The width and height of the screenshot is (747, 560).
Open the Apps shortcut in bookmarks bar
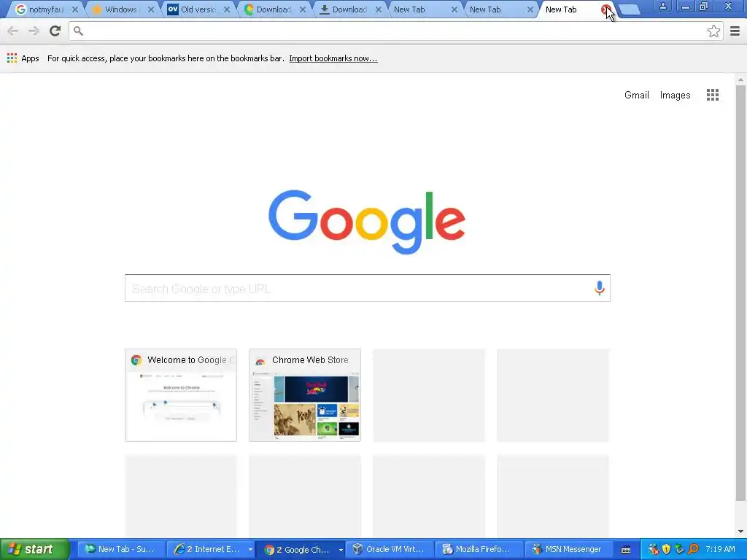23,58
